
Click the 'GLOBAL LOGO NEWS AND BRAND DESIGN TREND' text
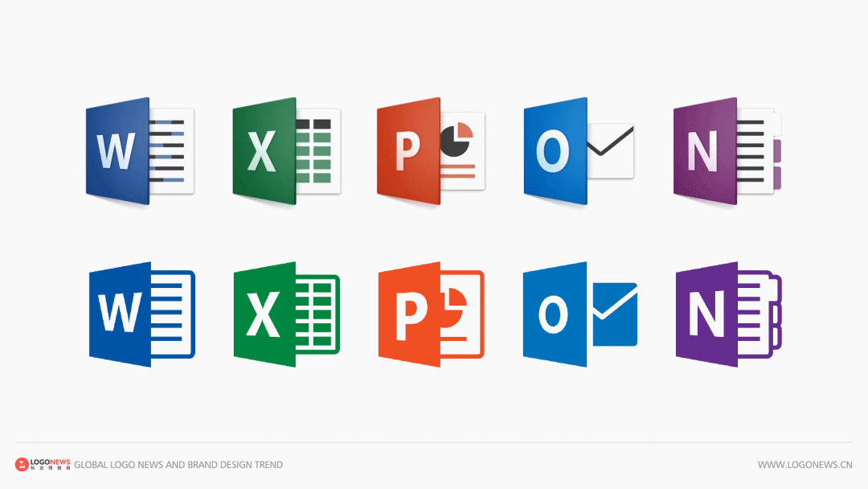(x=178, y=465)
